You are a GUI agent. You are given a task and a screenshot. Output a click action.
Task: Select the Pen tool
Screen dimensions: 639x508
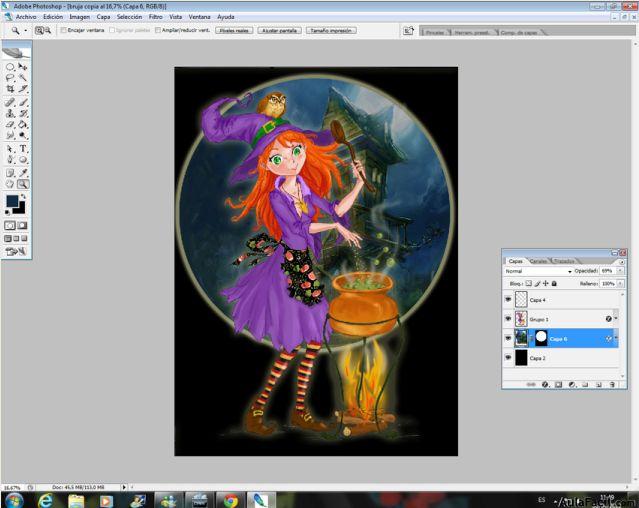[x=10, y=160]
